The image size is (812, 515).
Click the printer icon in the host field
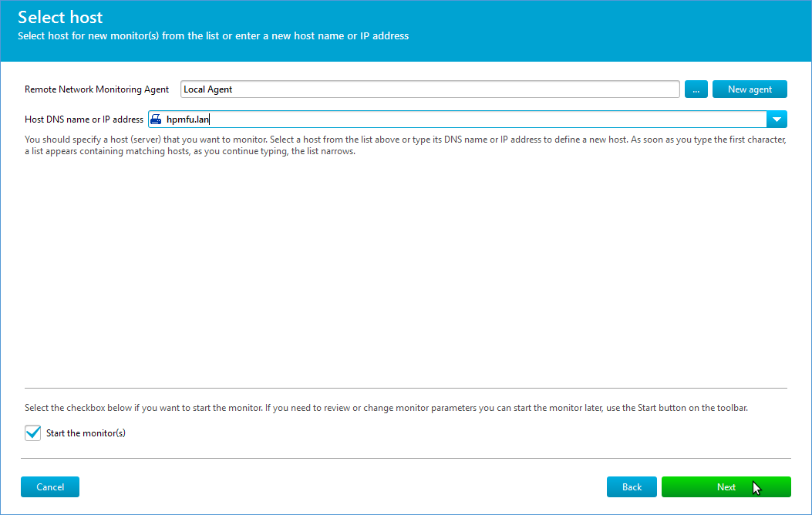(156, 119)
